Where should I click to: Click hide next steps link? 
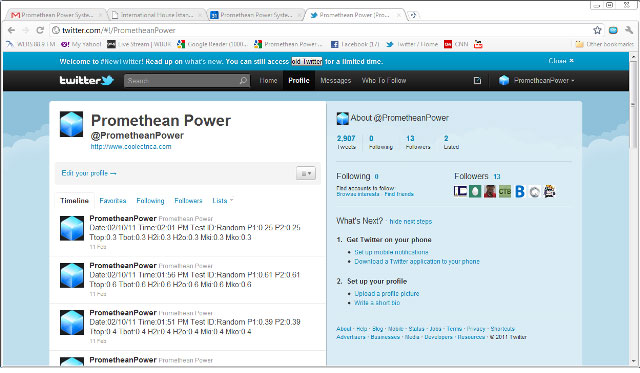point(411,221)
